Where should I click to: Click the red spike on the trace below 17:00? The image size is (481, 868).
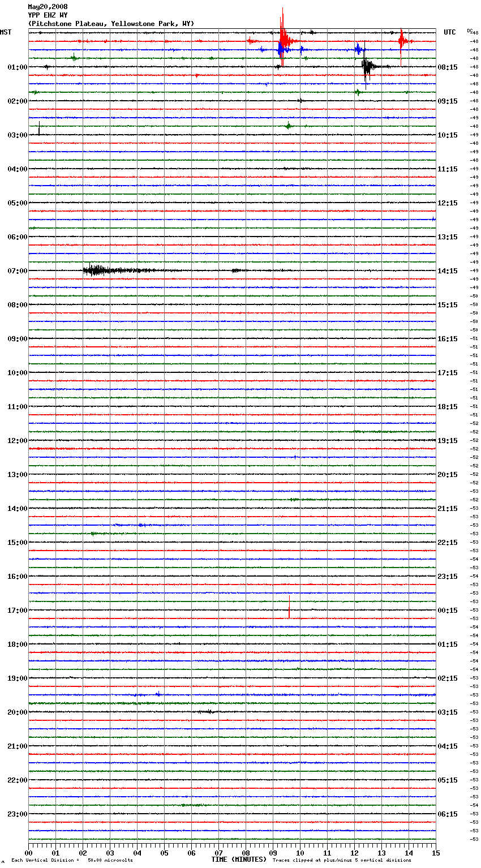click(x=289, y=612)
